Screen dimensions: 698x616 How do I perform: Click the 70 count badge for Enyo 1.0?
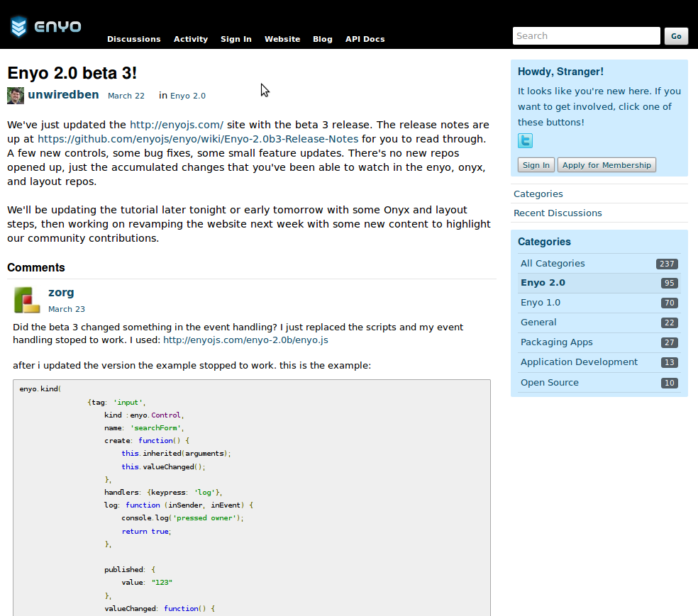[x=670, y=303]
